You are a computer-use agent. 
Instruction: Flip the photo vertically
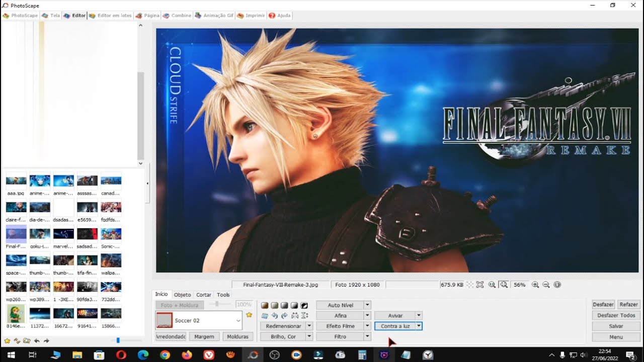tap(304, 316)
